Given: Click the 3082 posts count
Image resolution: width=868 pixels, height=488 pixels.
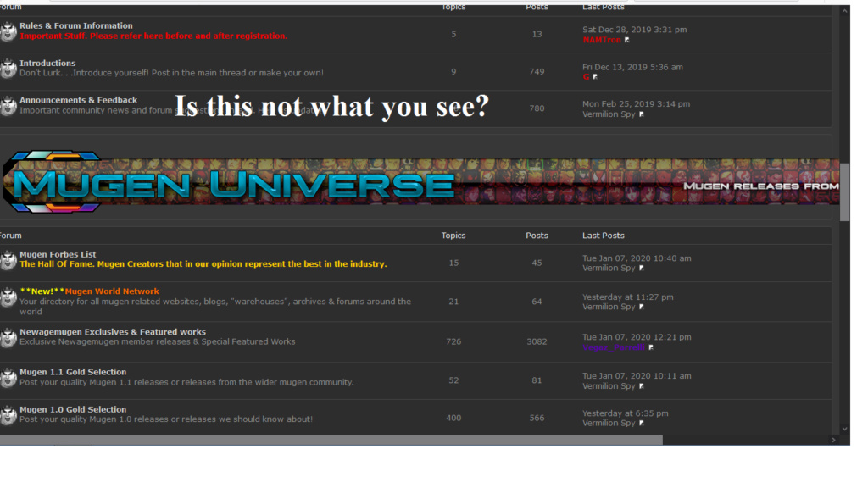Looking at the screenshot, I should click(x=537, y=341).
